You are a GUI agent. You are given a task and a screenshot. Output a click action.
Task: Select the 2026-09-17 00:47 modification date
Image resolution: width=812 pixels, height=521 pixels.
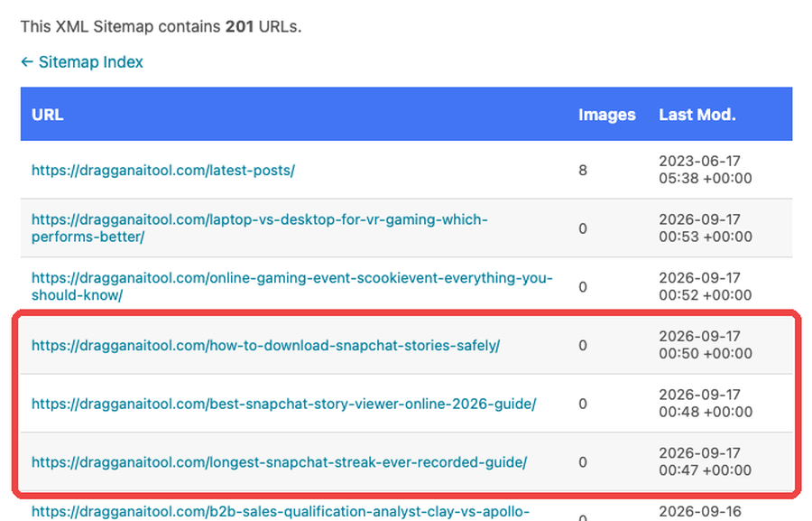point(706,461)
